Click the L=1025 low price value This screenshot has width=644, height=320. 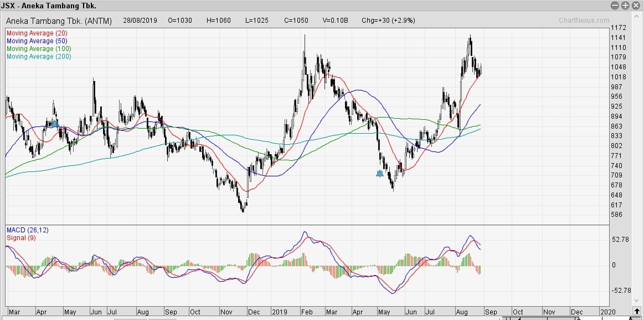(x=258, y=21)
